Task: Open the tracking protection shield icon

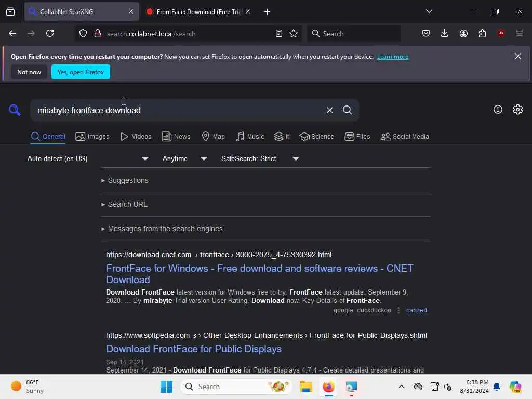Action: 83,33
